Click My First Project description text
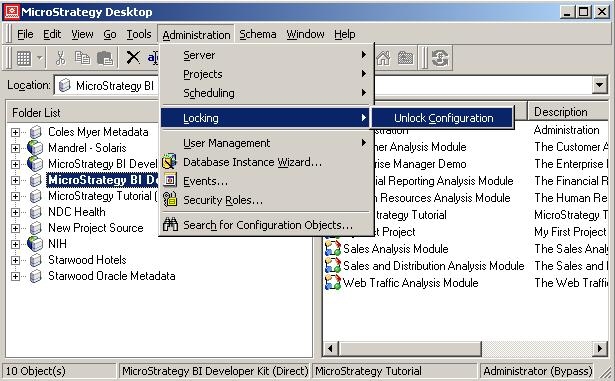The image size is (615, 381). click(570, 232)
